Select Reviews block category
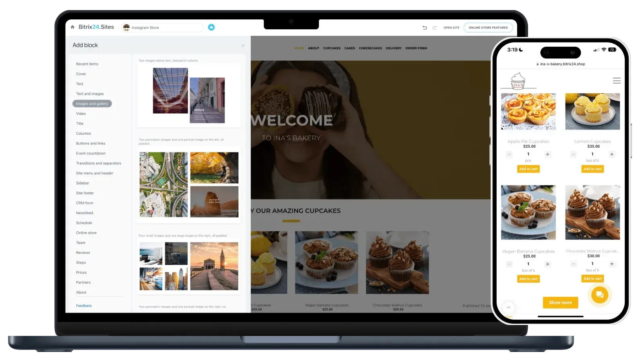 click(x=83, y=253)
